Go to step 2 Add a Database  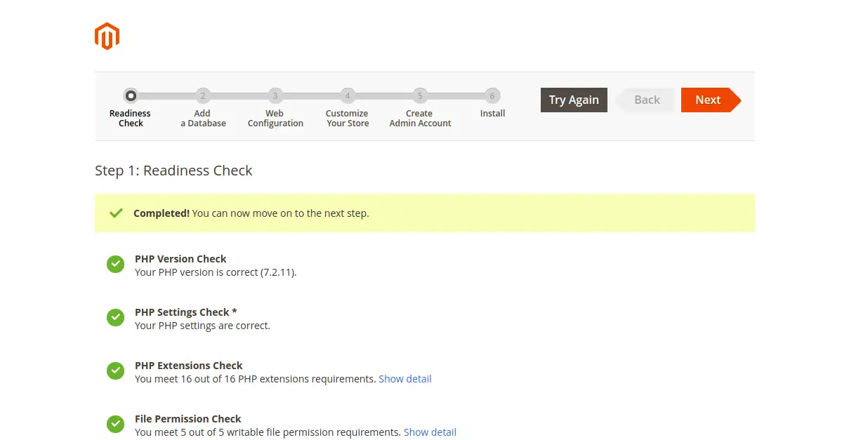(203, 96)
